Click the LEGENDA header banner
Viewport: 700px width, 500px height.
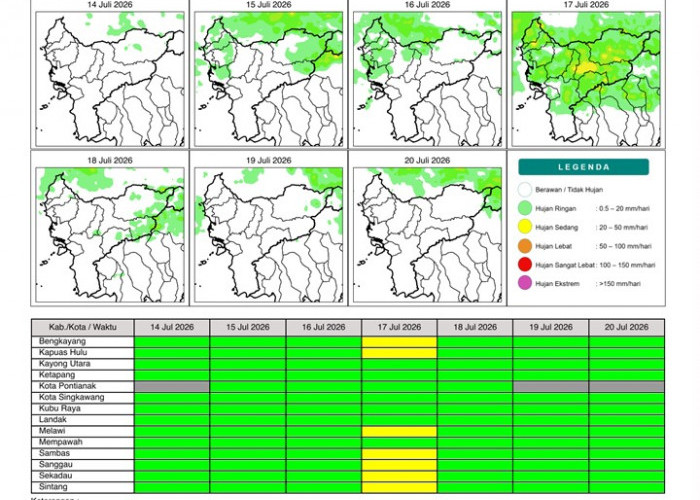[583, 167]
